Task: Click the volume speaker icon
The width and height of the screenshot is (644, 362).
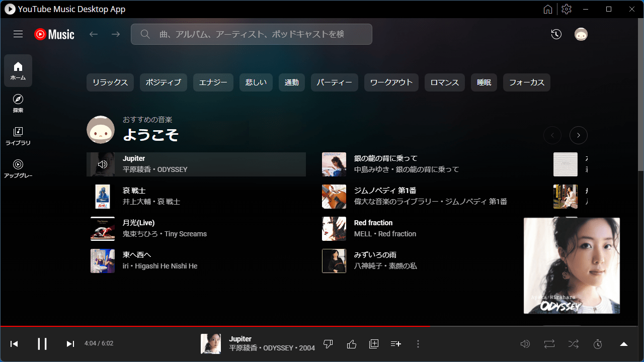Action: (x=525, y=344)
